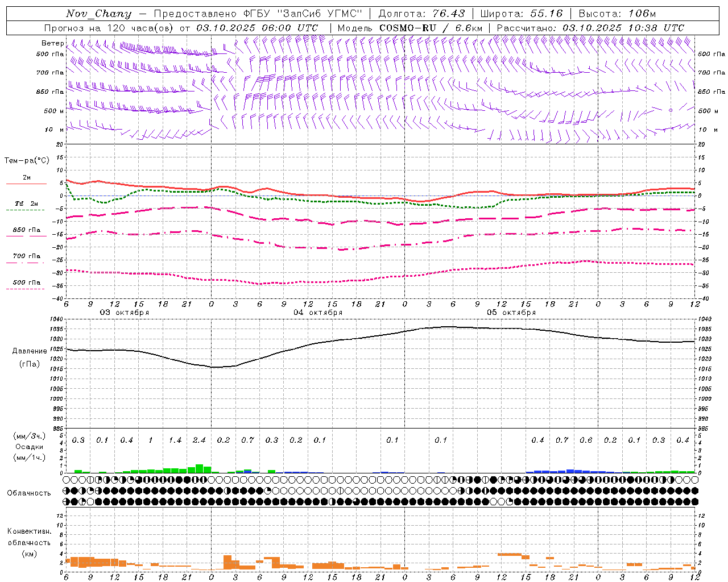Click the (мм/3ч.) units label
This screenshot has width=728, height=582.
(29, 436)
